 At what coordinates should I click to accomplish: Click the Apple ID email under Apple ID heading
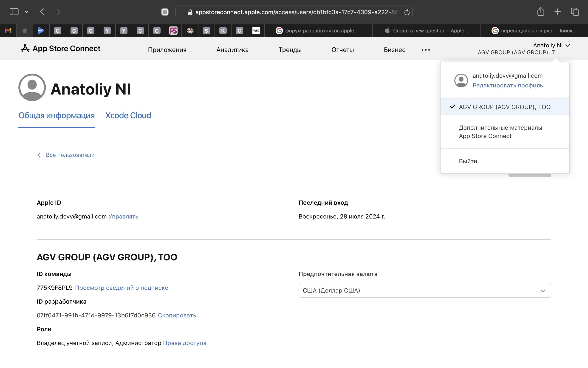coord(72,216)
